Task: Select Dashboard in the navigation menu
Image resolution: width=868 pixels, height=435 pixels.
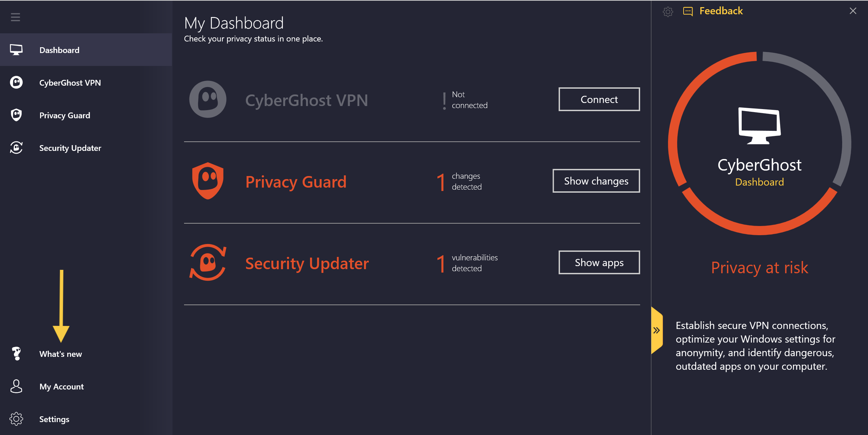Action: tap(59, 50)
